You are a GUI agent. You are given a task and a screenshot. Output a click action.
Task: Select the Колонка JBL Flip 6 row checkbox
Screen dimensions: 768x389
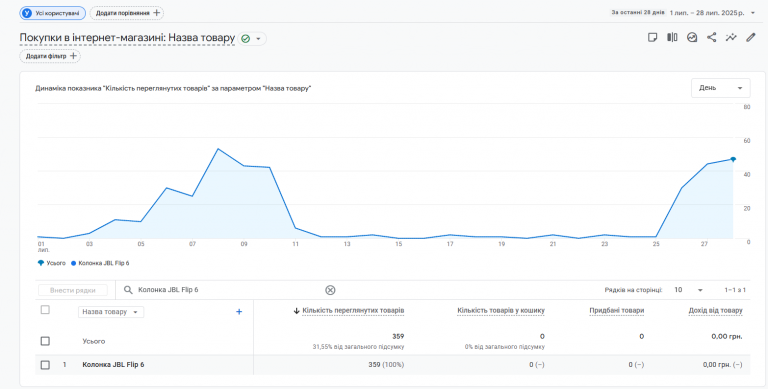pyautogui.click(x=45, y=365)
